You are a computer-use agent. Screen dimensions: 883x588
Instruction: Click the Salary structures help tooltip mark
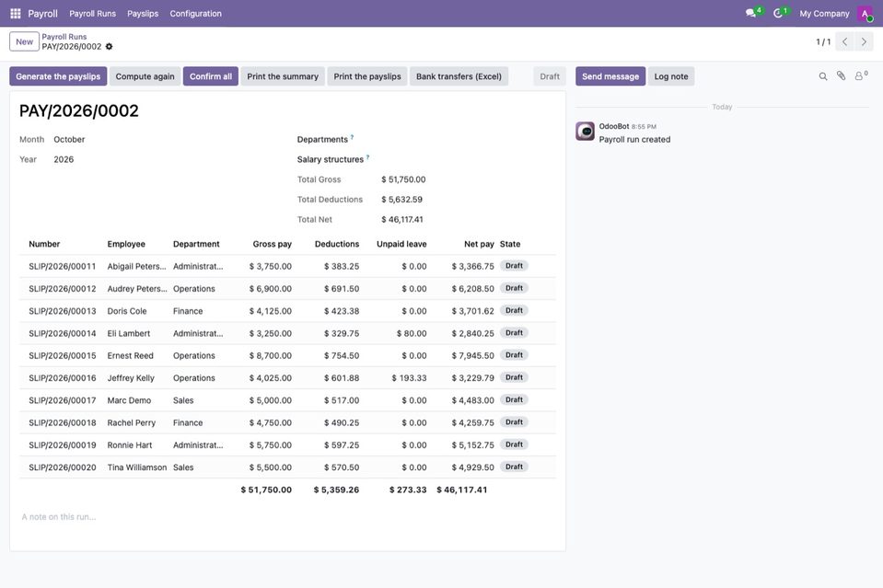(x=367, y=157)
